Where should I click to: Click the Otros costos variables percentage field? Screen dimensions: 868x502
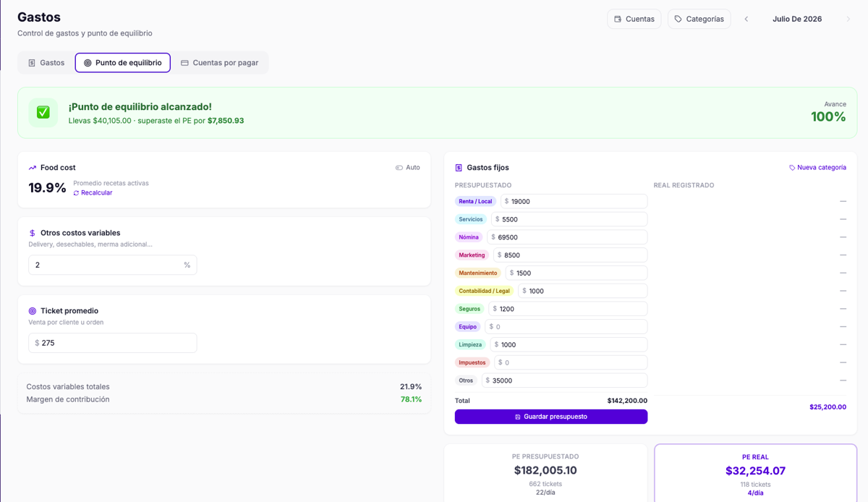pyautogui.click(x=113, y=265)
